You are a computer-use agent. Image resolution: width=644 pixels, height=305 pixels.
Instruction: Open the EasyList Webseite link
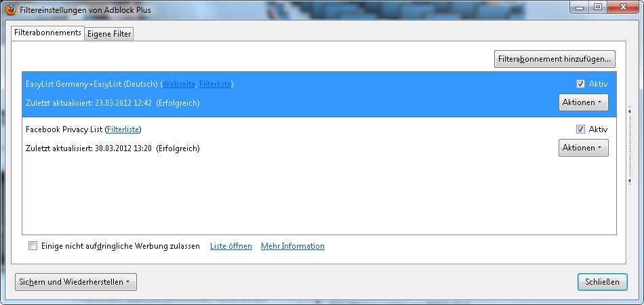pyautogui.click(x=179, y=84)
